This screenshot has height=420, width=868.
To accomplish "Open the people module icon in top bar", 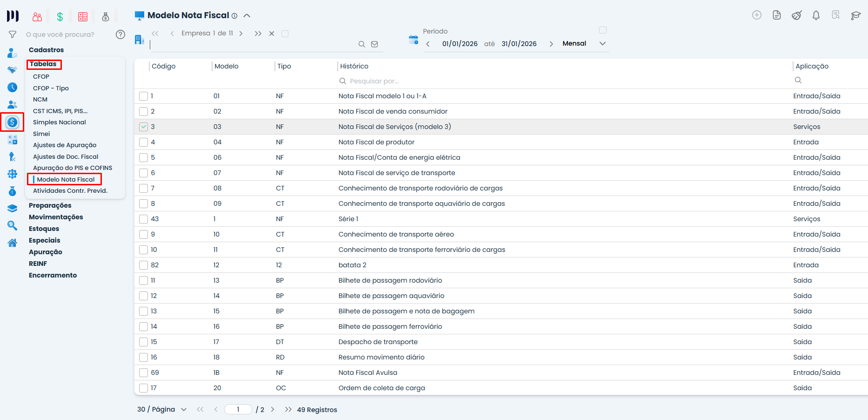I will coord(37,17).
